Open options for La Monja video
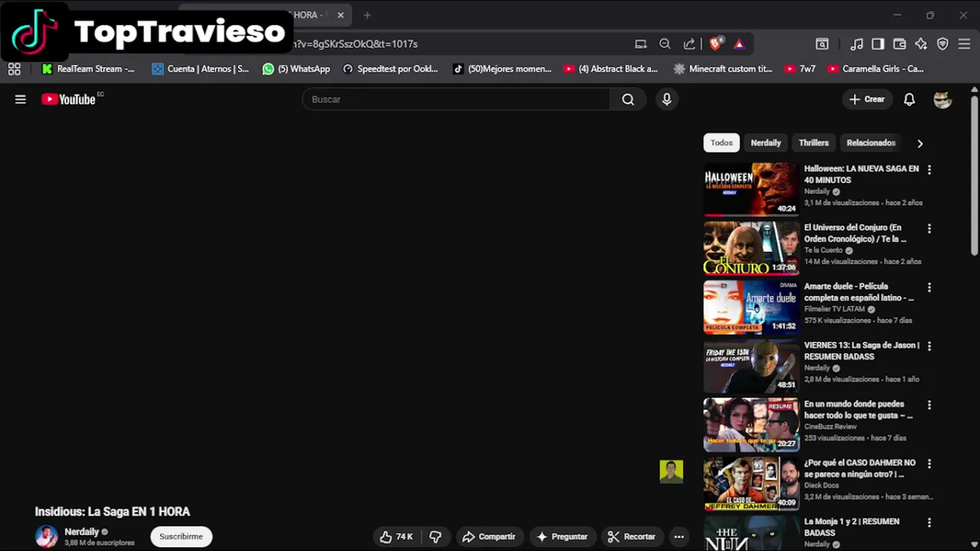This screenshot has width=980, height=551. pos(929,523)
